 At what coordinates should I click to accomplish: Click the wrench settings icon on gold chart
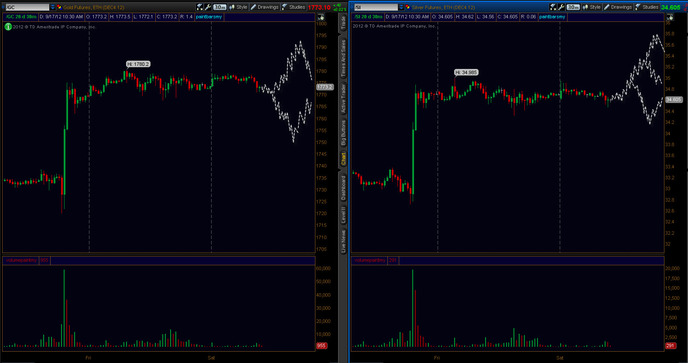[x=208, y=7]
